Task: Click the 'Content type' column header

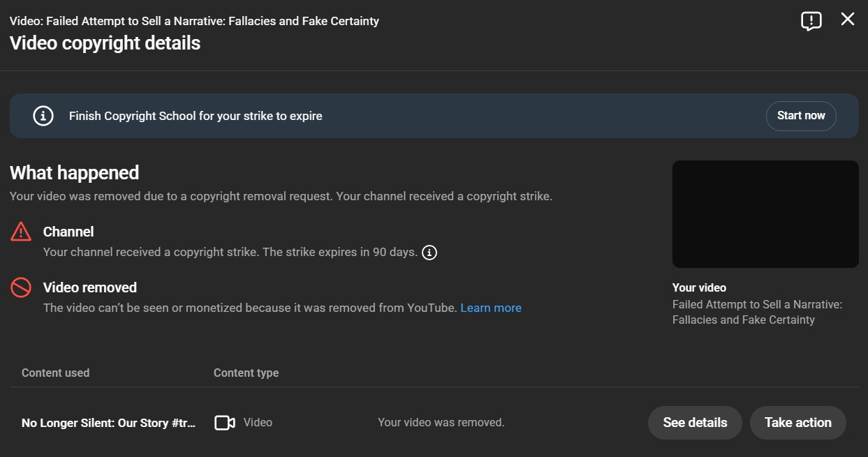Action: pyautogui.click(x=246, y=373)
